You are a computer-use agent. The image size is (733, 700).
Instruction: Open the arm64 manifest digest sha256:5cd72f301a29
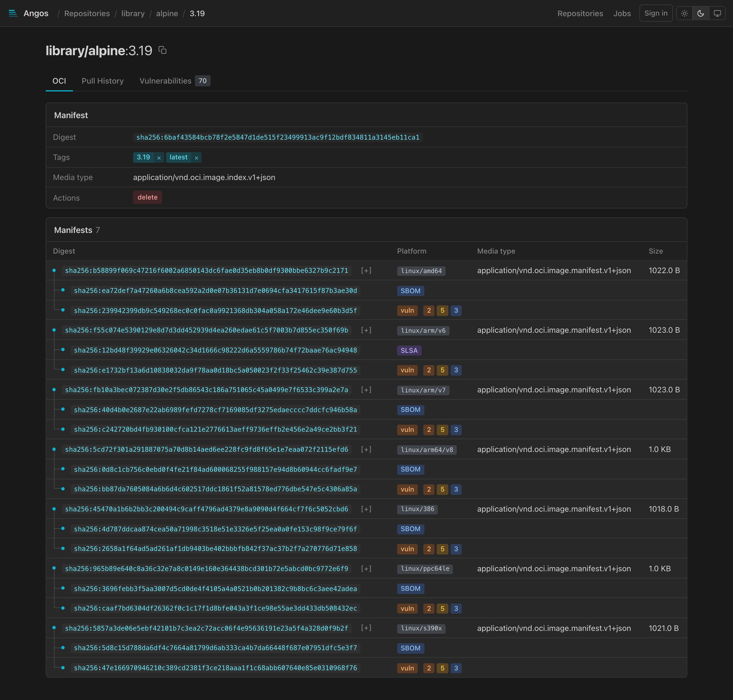[207, 450]
